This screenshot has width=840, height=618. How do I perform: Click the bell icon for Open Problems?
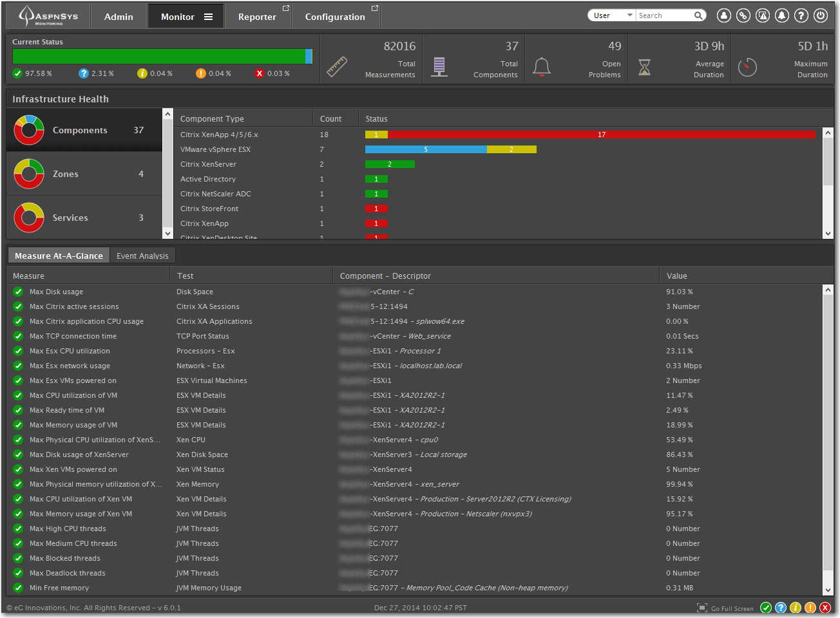[542, 67]
